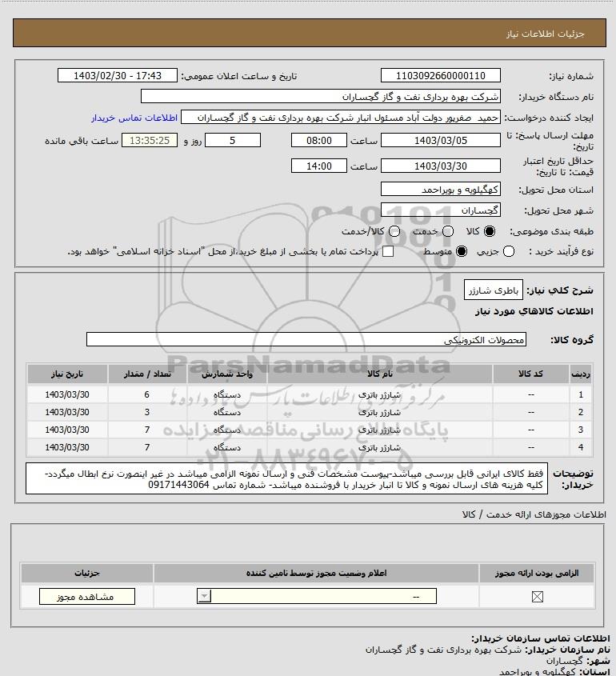
Task: Click the delivery city field گچساران
Action: [441, 210]
